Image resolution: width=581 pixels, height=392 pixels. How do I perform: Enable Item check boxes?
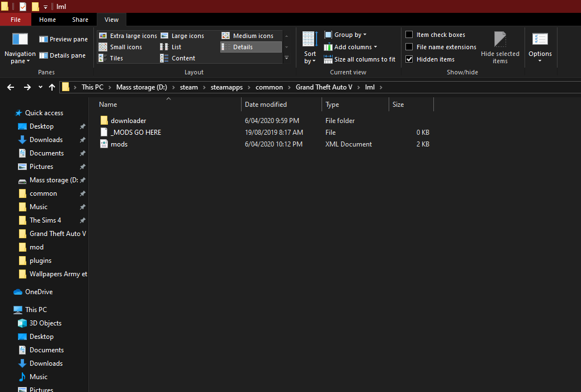409,35
